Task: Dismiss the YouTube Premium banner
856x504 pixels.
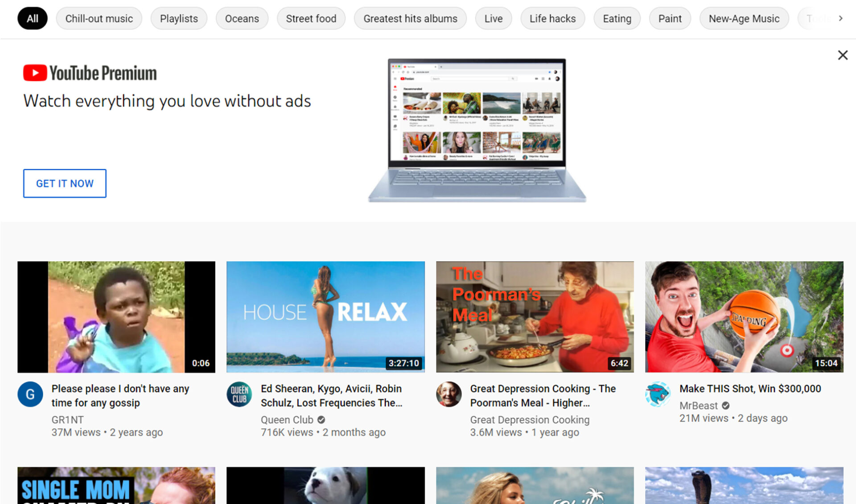Action: [842, 55]
